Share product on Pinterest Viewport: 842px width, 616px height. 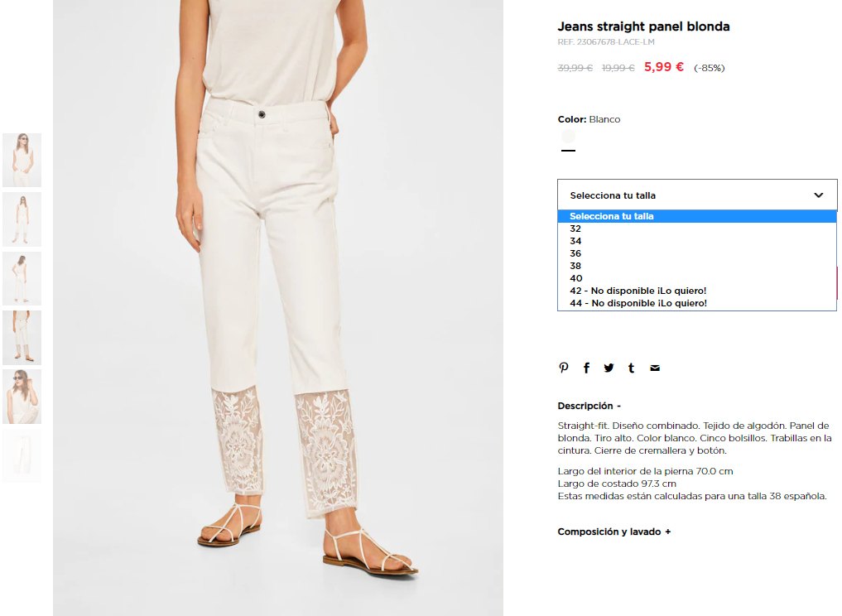(563, 368)
